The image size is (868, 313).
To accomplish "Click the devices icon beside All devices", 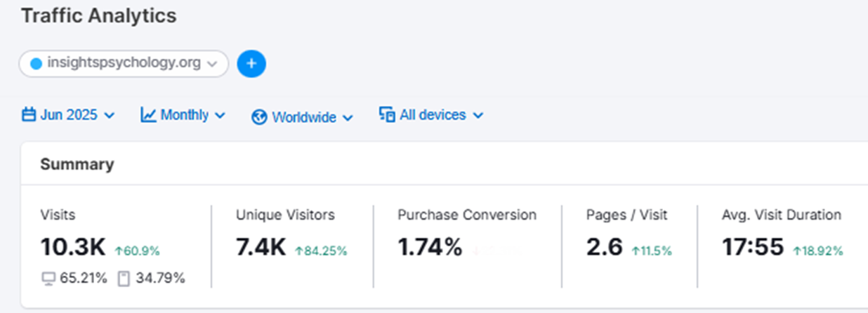I will pyautogui.click(x=387, y=115).
